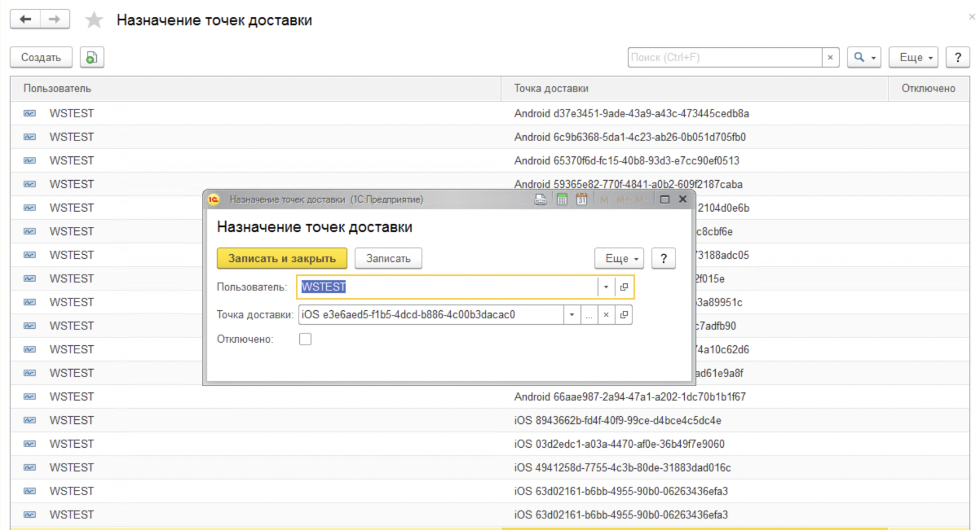Image resolution: width=980 pixels, height=530 pixels.
Task: Clear the Точка доставки field value
Action: 606,315
